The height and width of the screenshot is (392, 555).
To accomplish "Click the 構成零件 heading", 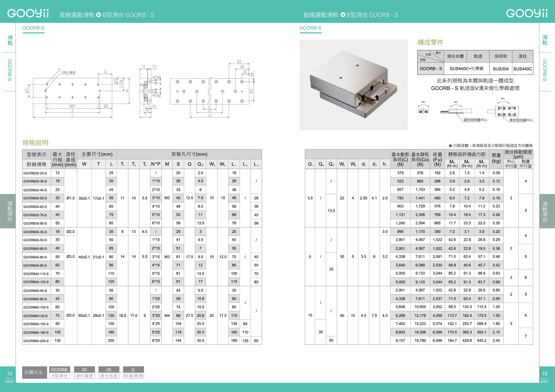I will point(431,42).
